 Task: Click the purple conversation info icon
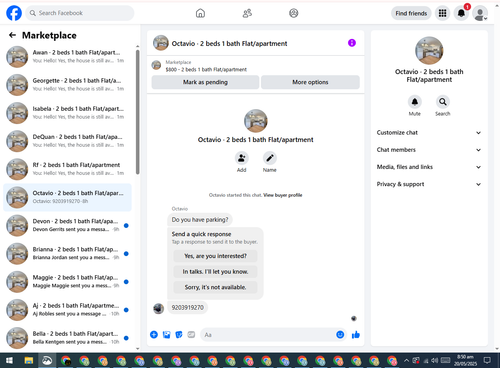click(352, 43)
